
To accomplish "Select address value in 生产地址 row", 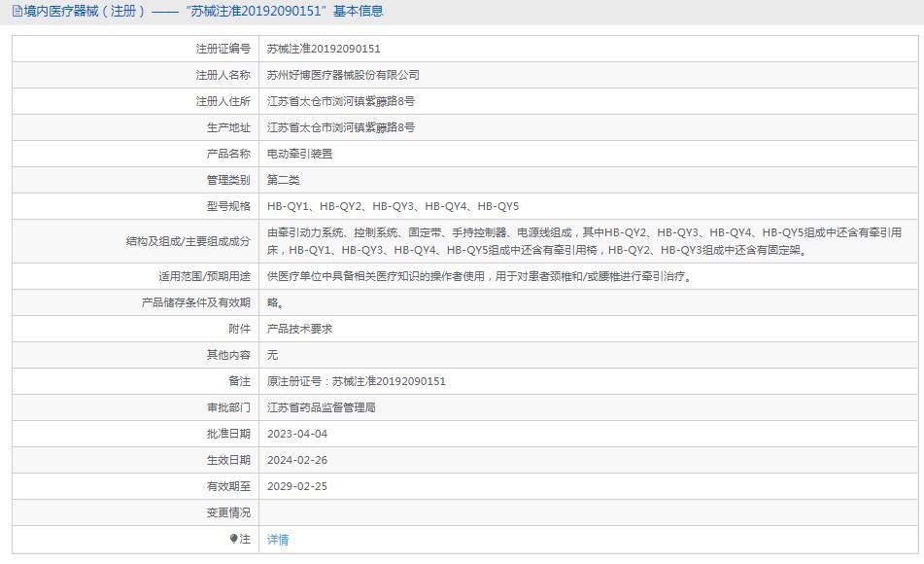I will coord(341,127).
